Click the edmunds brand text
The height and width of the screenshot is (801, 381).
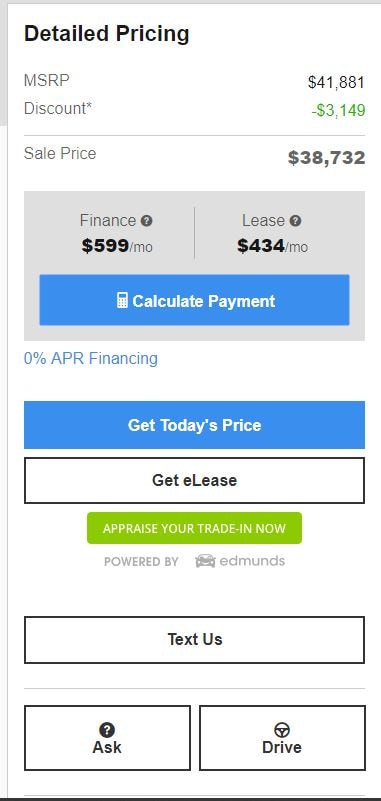click(x=252, y=561)
